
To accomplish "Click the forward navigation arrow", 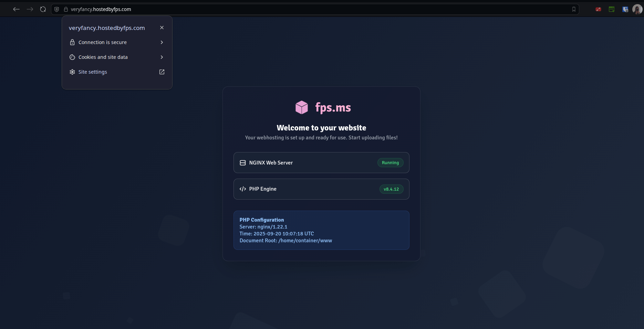I will point(30,9).
